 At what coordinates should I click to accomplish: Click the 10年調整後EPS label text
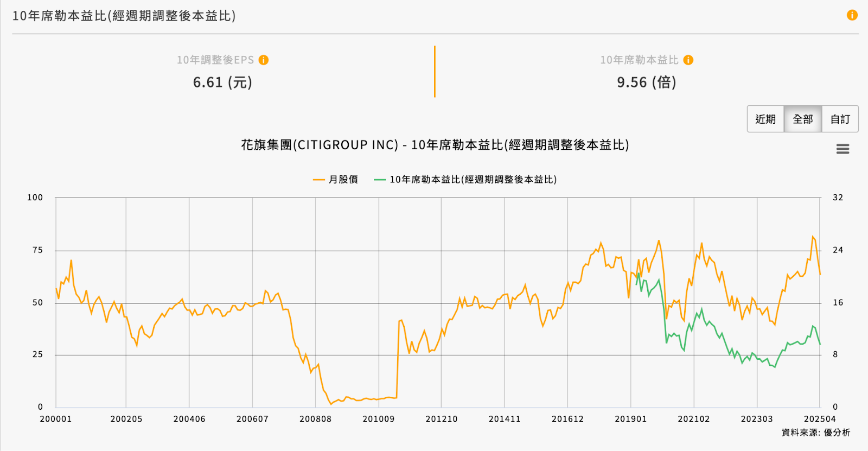pos(215,60)
